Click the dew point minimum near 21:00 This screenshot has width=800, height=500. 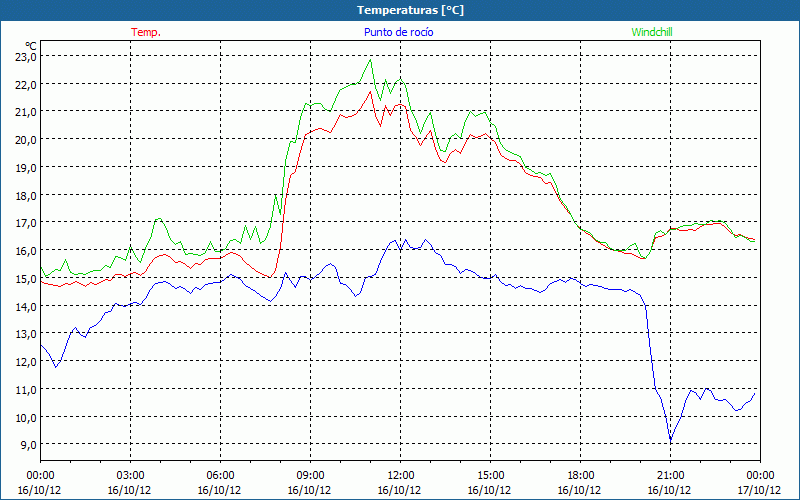671,439
